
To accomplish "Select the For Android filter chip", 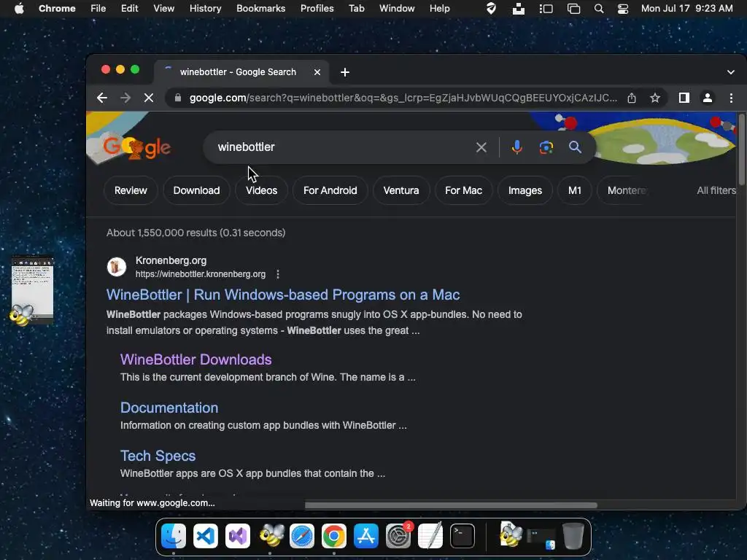I will pyautogui.click(x=330, y=190).
